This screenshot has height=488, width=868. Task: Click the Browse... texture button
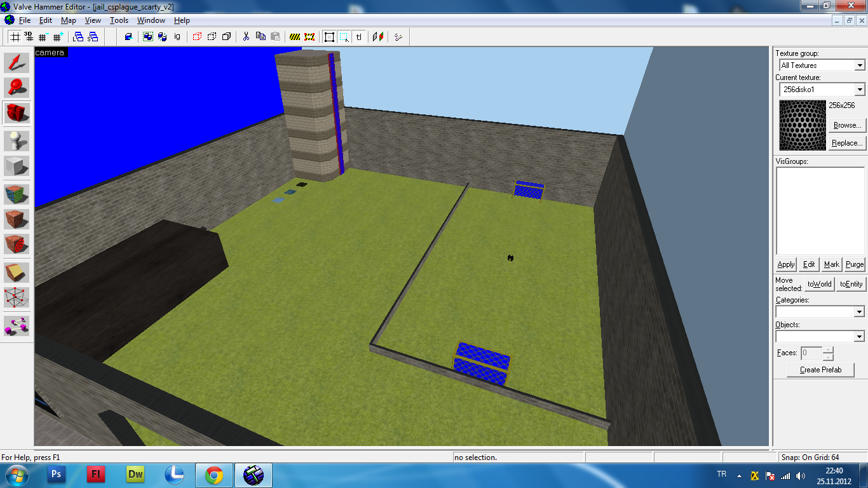coord(848,125)
